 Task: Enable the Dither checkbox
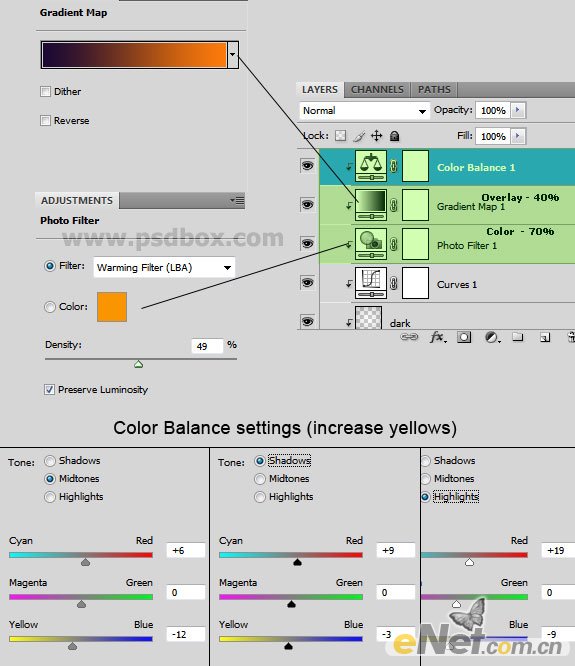(x=45, y=91)
